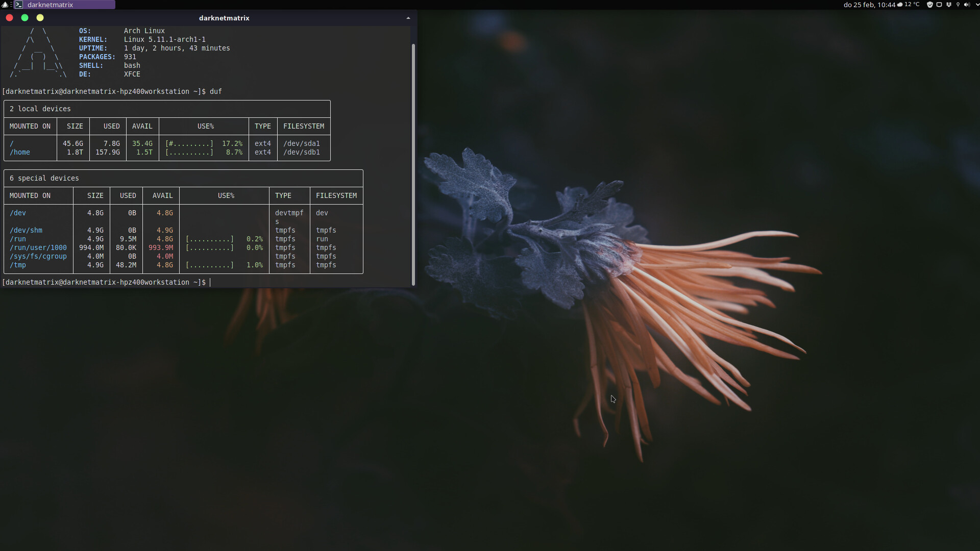
Task: Click the size '1.8T' cell
Action: coord(75,152)
